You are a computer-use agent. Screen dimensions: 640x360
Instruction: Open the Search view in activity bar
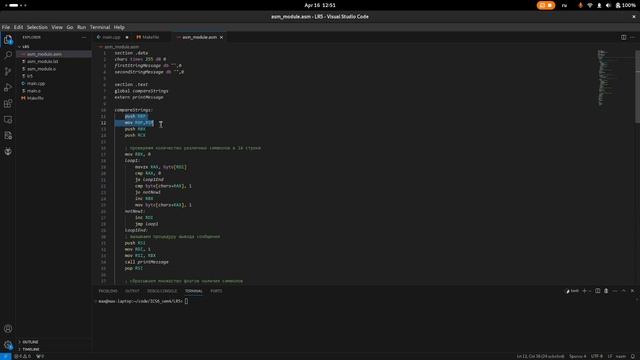[x=8, y=55]
